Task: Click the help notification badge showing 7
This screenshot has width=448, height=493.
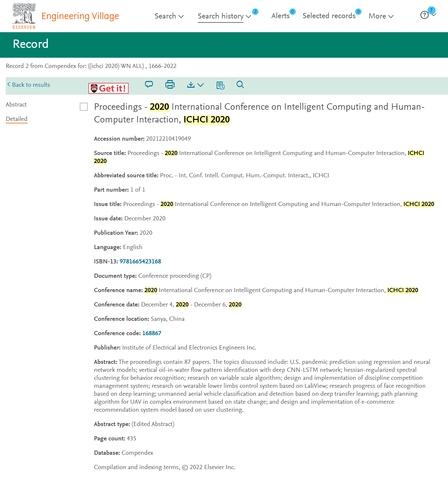Action: 431,10
